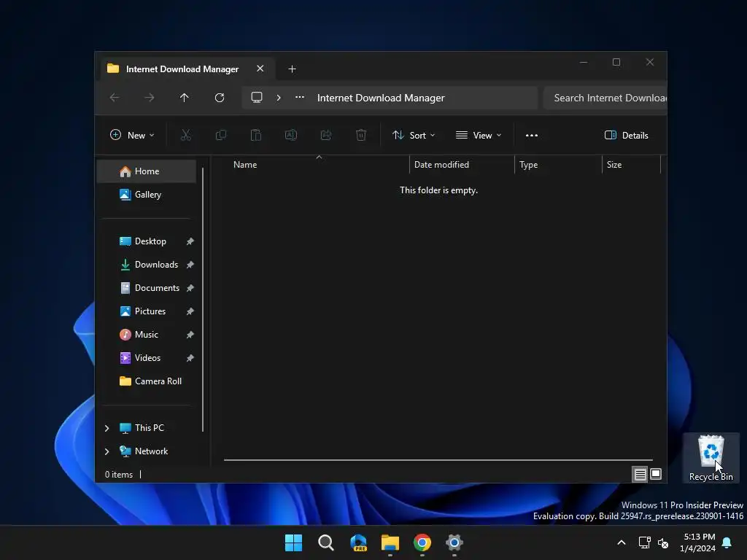Viewport: 747px width, 560px height.
Task: Go forward with the right arrow
Action: tap(150, 98)
